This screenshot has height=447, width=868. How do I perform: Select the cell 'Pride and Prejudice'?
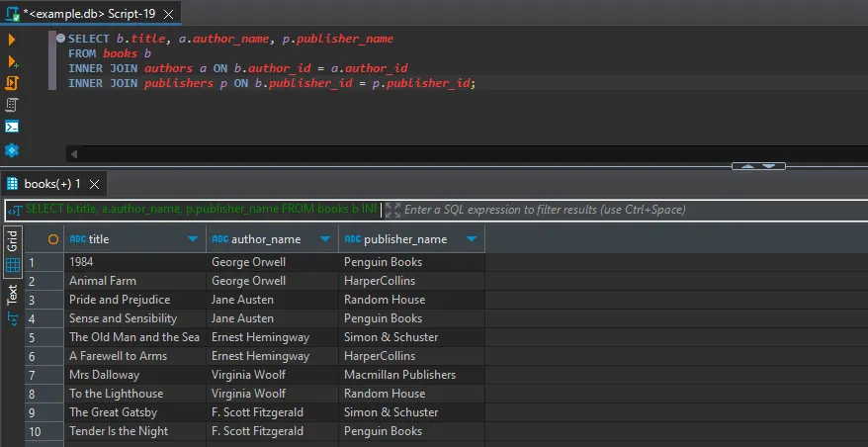135,300
